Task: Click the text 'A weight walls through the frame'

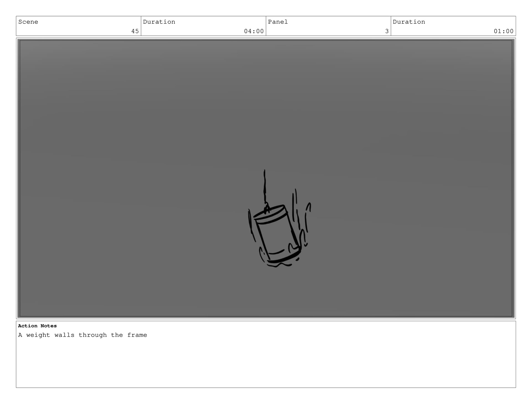Action: click(83, 335)
